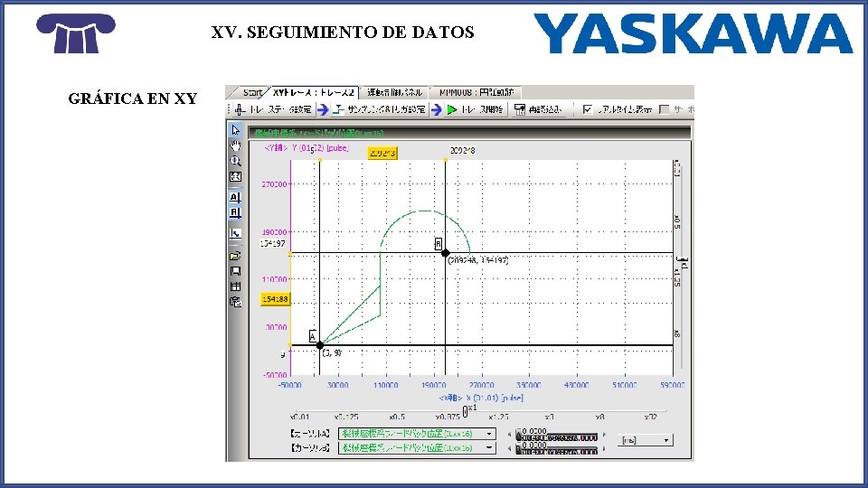Click the cursor A time slider thumb
This screenshot has width=868, height=488.
coord(519,435)
